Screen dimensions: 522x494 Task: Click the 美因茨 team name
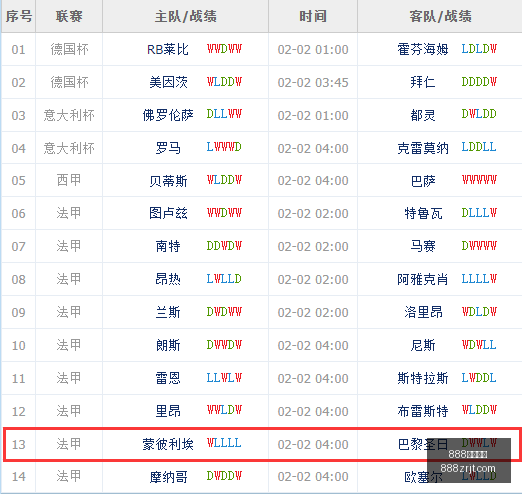pos(168,82)
